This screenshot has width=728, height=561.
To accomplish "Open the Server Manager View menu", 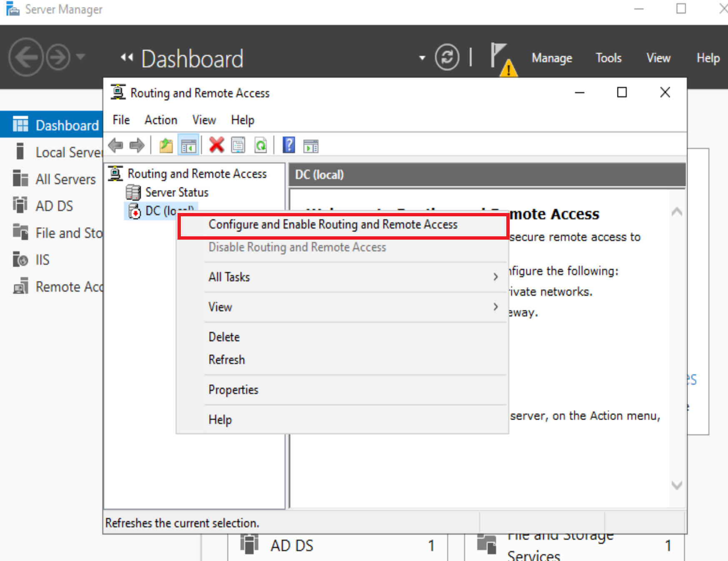I will click(x=658, y=58).
